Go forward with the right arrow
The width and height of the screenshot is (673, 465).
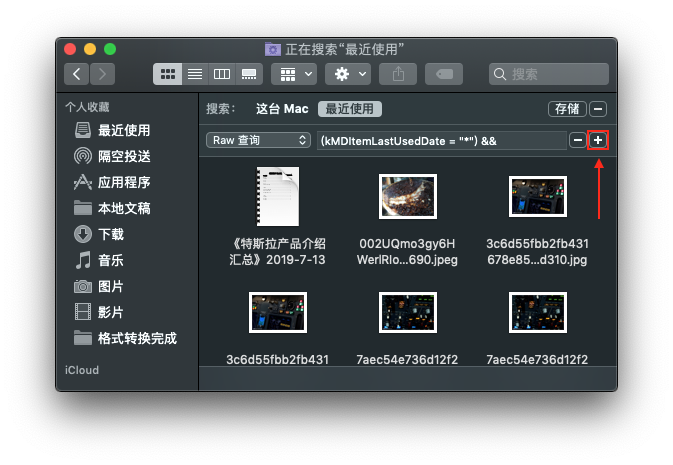click(102, 74)
